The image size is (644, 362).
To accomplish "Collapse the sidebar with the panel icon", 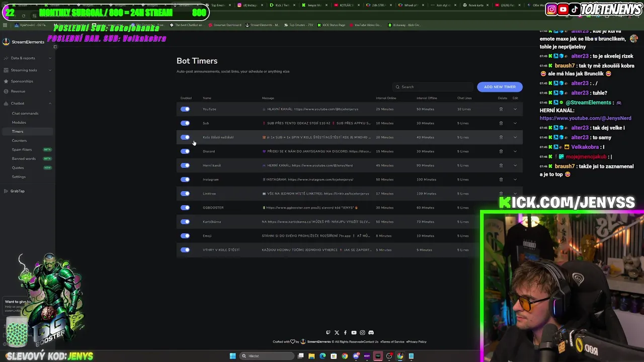I will tap(55, 47).
